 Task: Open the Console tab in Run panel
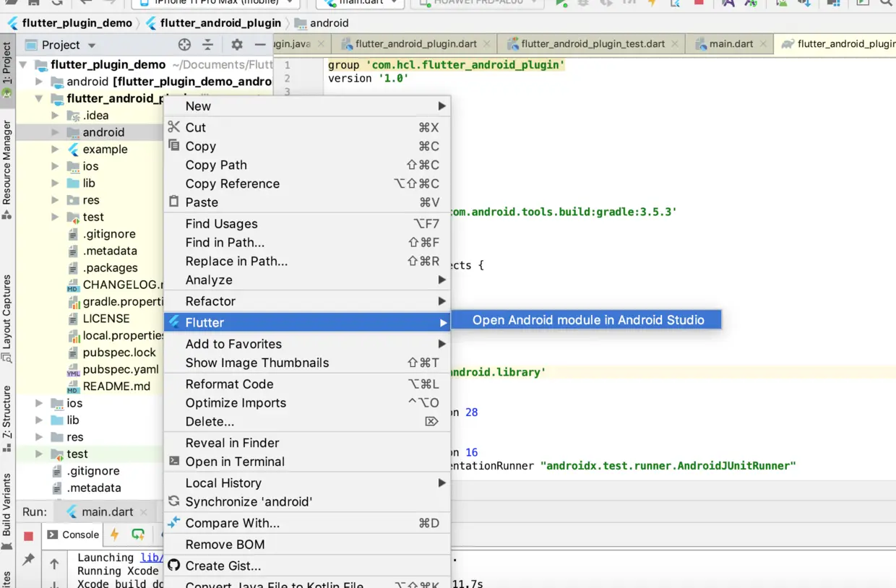(73, 535)
